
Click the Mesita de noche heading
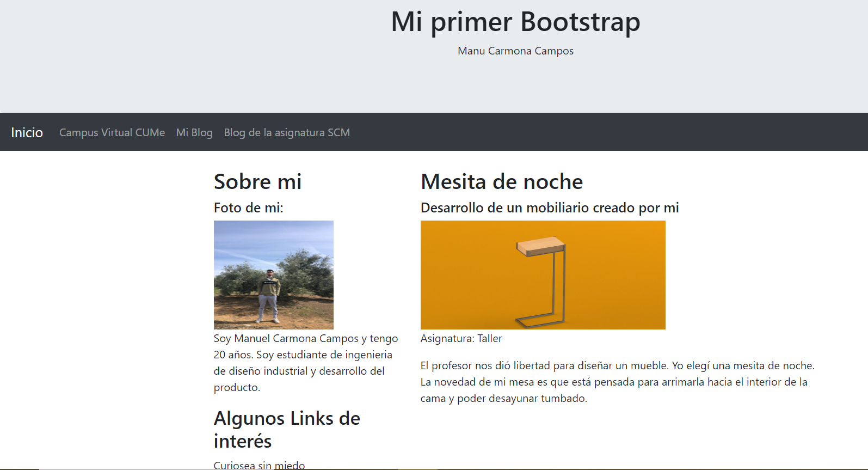tap(502, 181)
